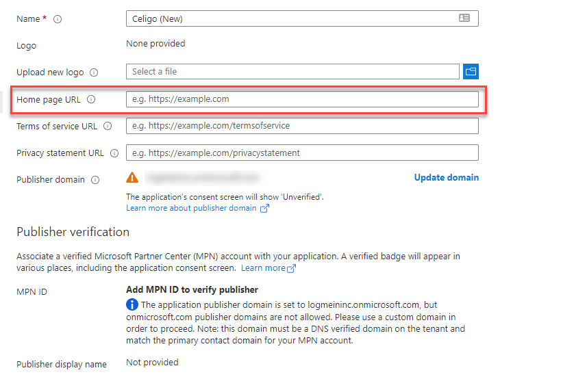Image resolution: width=587 pixels, height=392 pixels.
Task: Click the info icon next to Name
Action: [58, 19]
